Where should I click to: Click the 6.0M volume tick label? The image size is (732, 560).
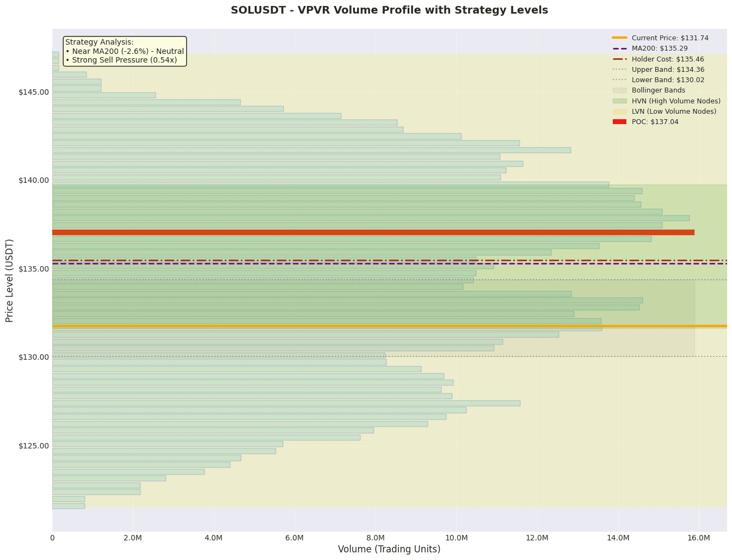[x=294, y=538]
